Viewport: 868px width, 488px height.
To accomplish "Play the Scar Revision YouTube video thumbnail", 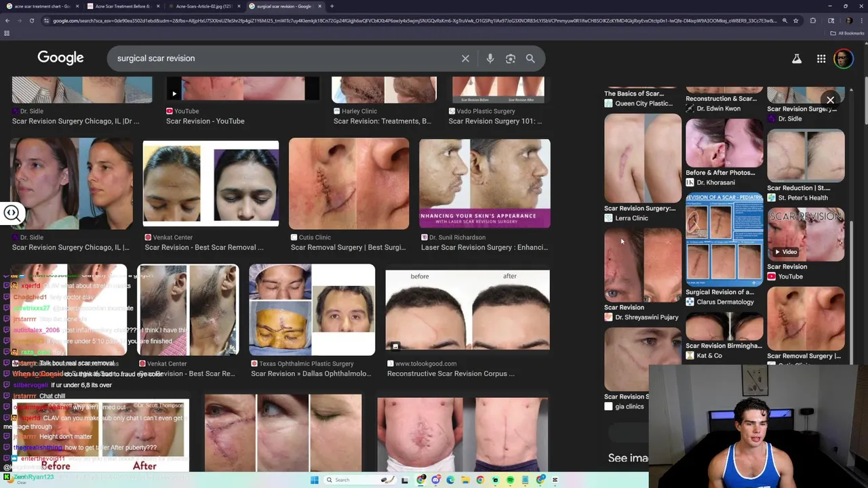I will point(806,235).
